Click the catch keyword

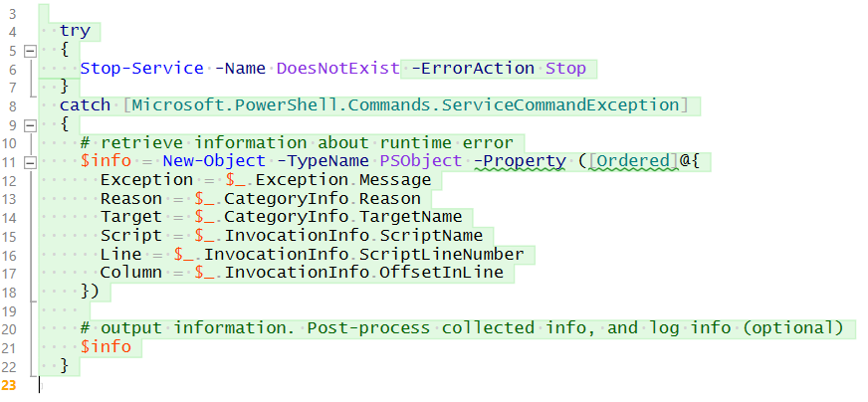[x=85, y=105]
